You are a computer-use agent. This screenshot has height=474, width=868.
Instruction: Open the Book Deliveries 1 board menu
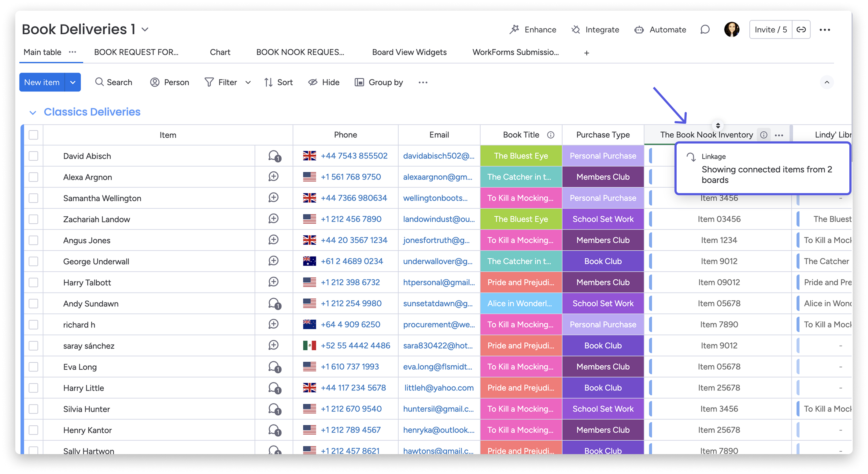tap(145, 29)
